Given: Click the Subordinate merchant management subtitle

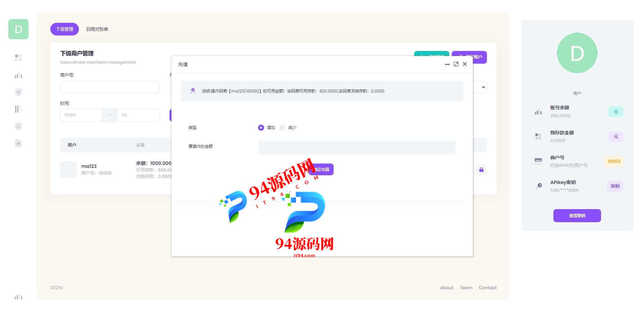Looking at the screenshot, I should (98, 62).
